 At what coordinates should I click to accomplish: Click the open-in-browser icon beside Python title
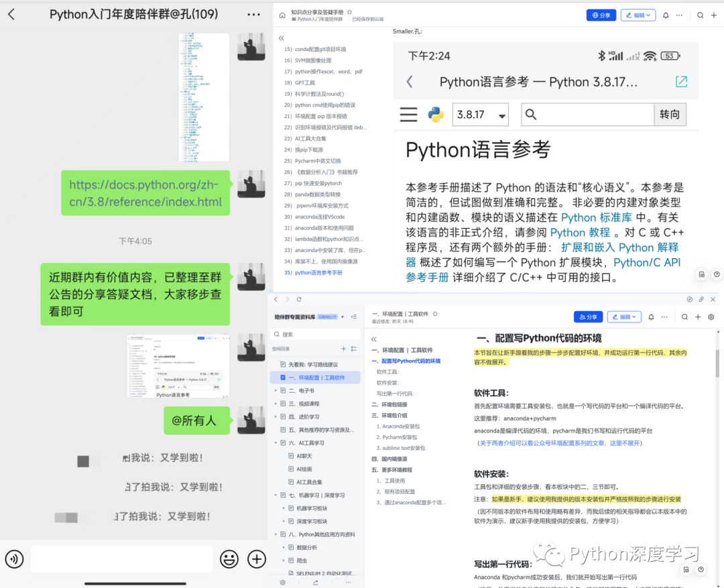click(x=682, y=82)
